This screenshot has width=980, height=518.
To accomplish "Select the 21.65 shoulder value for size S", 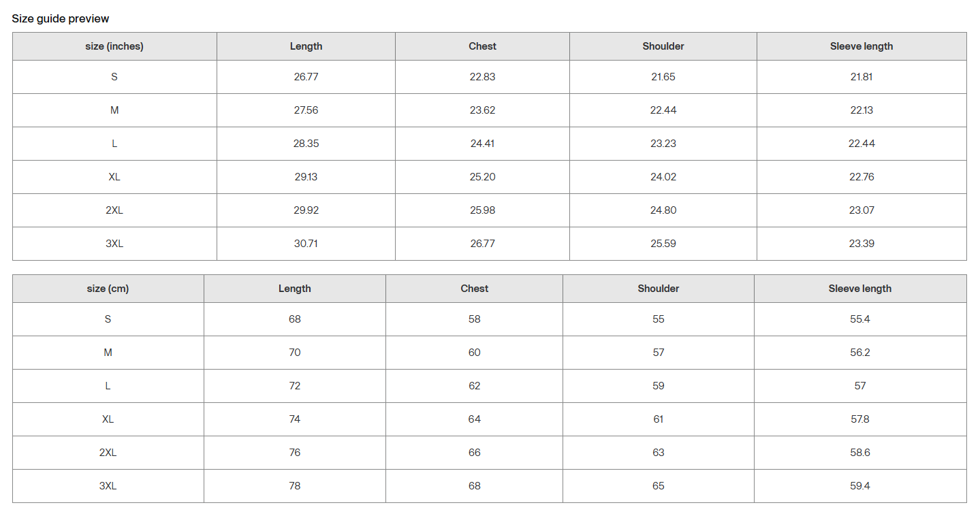I will tap(663, 77).
